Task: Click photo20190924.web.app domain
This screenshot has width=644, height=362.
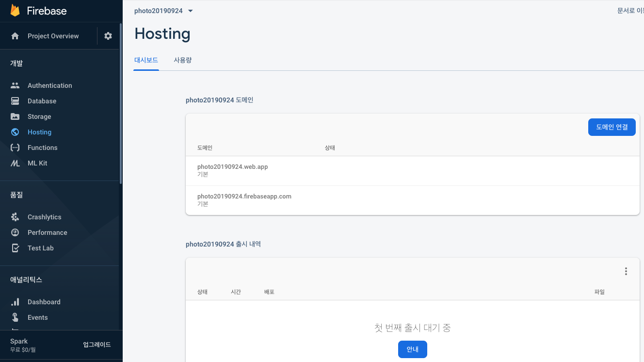Action: click(233, 167)
